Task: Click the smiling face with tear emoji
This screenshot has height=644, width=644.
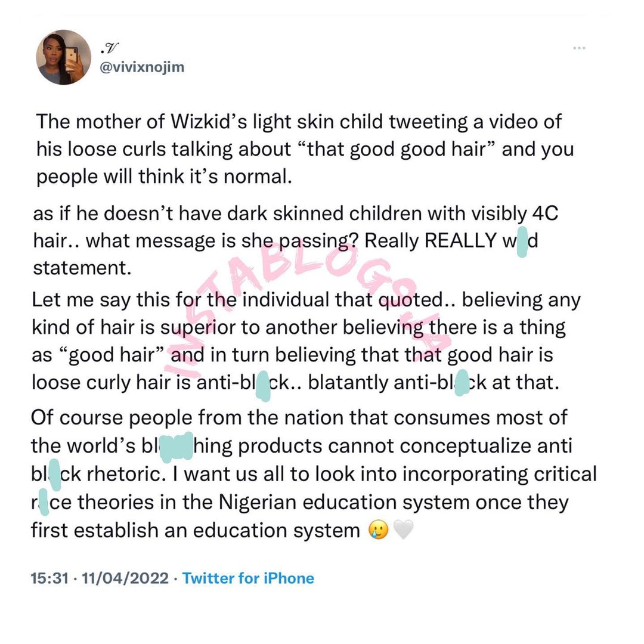Action: [x=378, y=530]
